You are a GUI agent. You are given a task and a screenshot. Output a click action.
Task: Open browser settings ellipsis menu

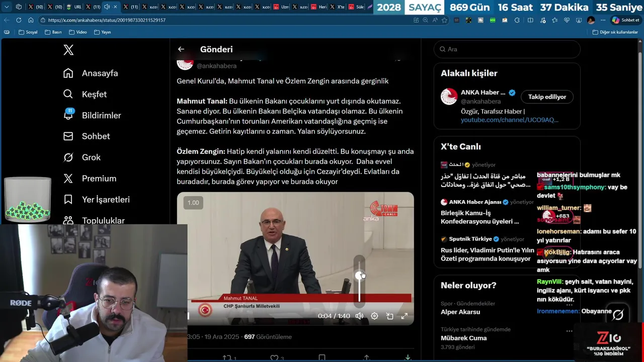[603, 20]
